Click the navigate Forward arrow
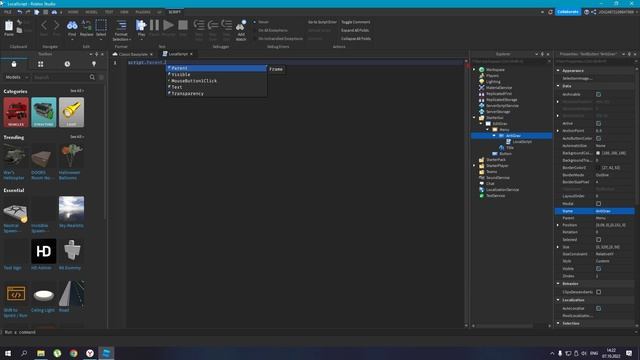640x360 pixels. click(56, 25)
